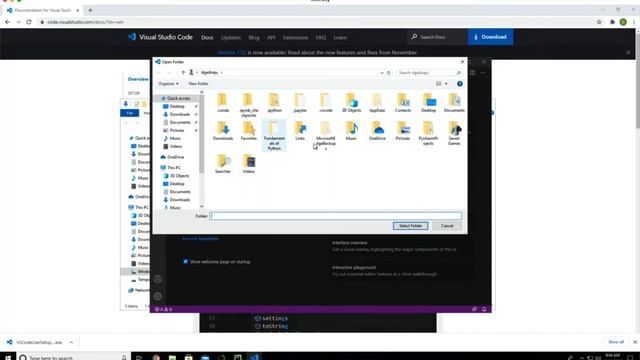The height and width of the screenshot is (360, 640).
Task: Select the Contacts folder
Action: click(403, 103)
